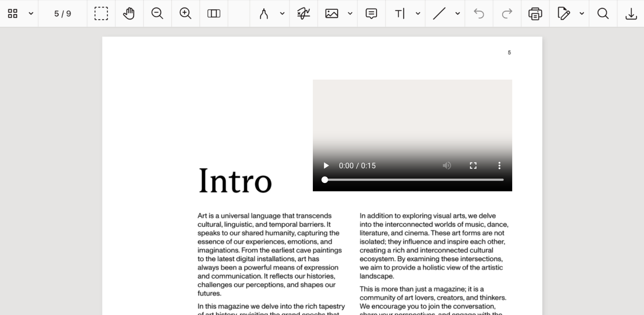This screenshot has width=644, height=315.
Task: Open the page thumbnails panel
Action: 13,13
